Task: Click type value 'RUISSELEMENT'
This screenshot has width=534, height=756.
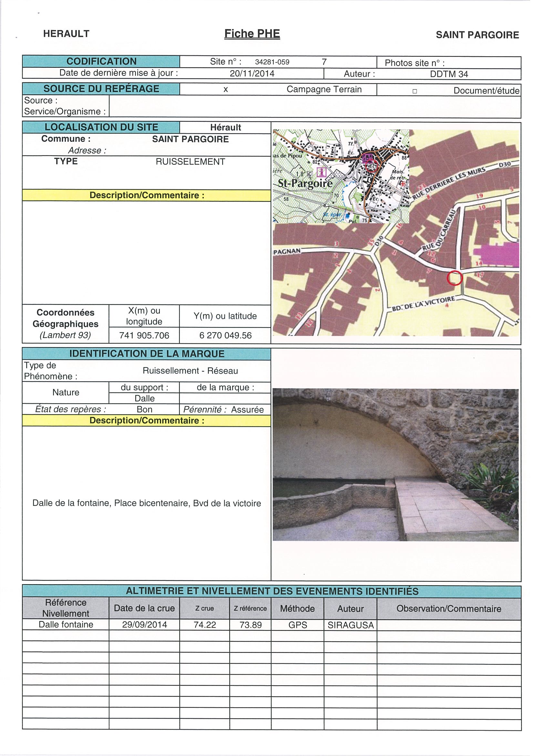Action: coord(190,162)
